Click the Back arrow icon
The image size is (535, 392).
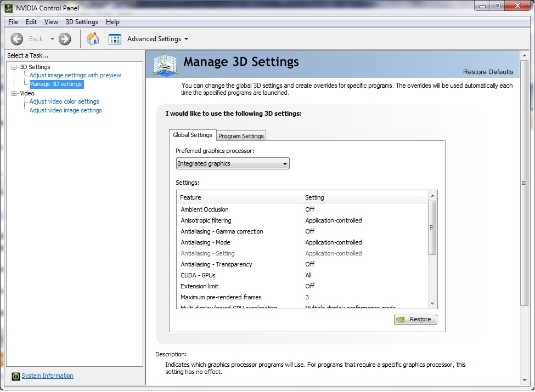point(16,39)
